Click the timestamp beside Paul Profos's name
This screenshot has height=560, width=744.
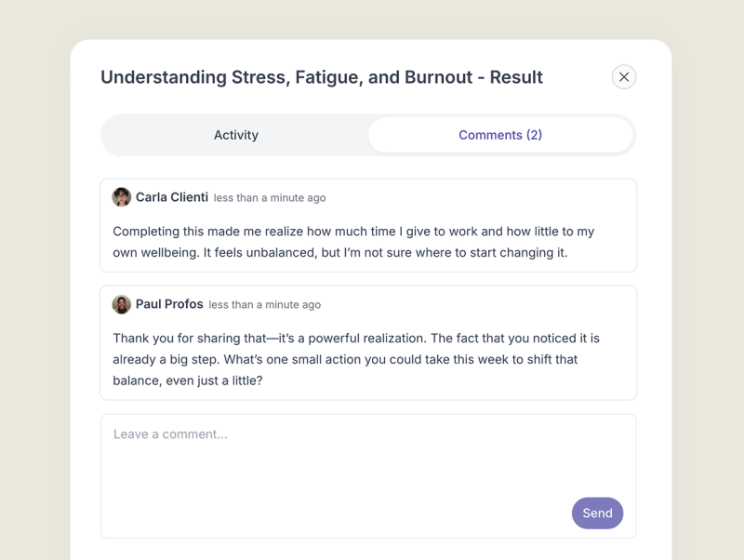[x=265, y=305]
